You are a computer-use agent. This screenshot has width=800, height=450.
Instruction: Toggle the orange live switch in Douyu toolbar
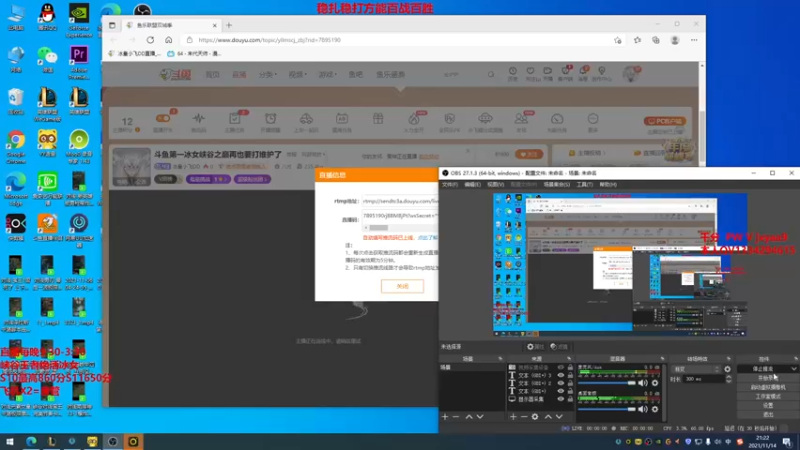[x=163, y=118]
